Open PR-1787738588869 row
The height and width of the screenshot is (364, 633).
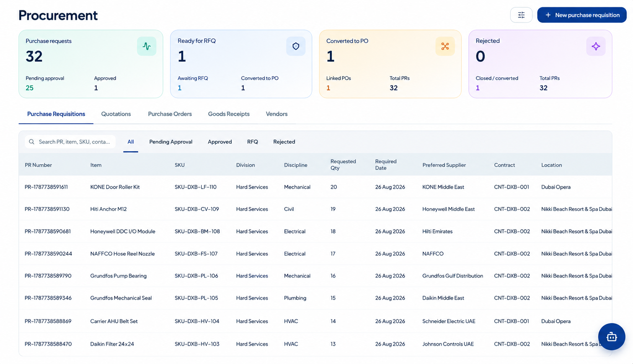(315, 321)
